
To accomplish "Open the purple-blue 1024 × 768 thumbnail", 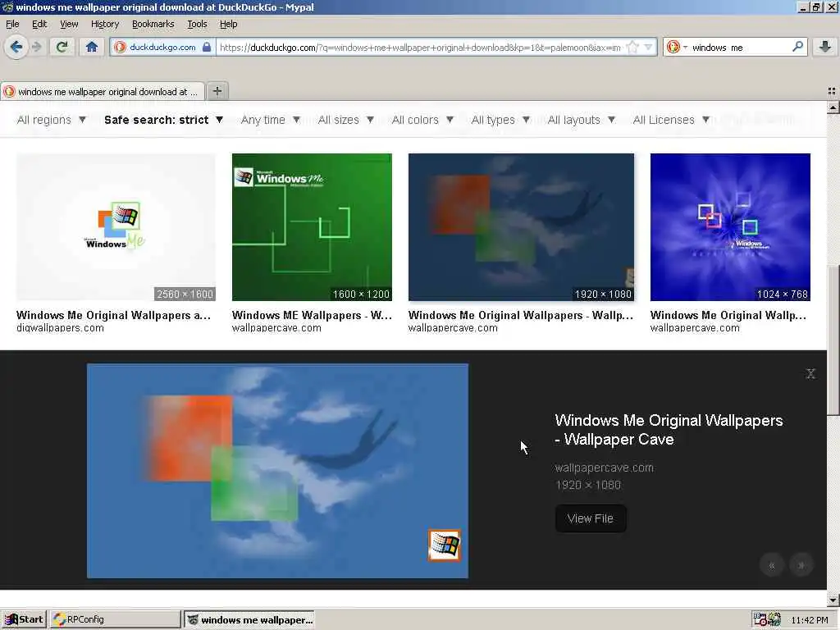I will coord(730,227).
